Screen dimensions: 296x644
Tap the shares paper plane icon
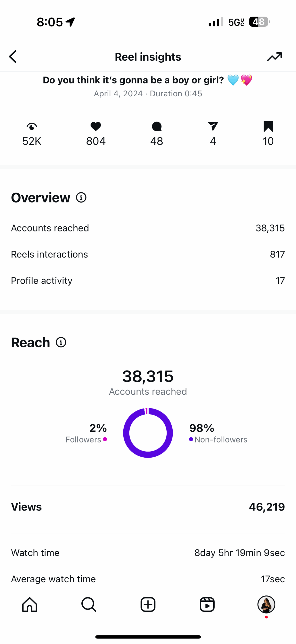pos(213,126)
